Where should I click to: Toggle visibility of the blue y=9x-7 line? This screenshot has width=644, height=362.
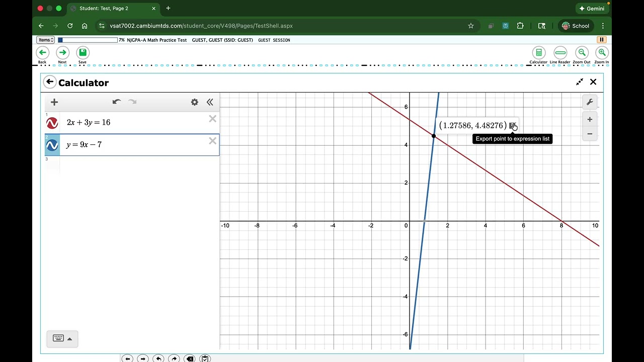click(52, 145)
